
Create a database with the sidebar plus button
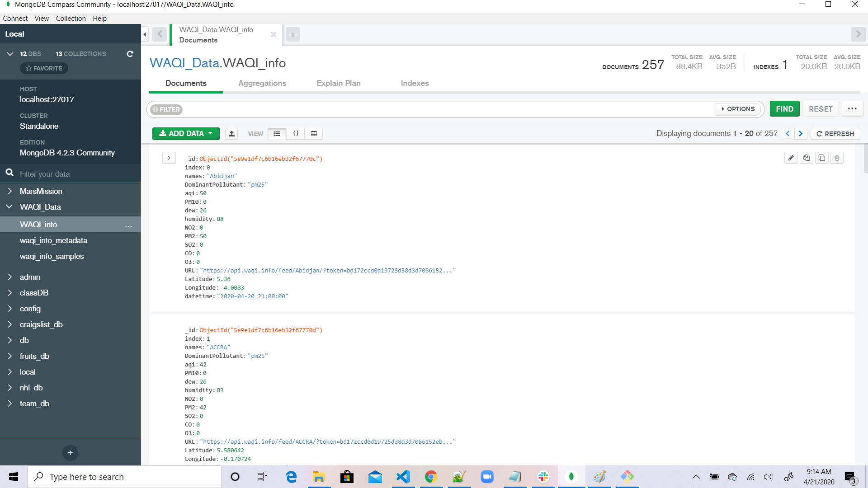click(x=70, y=453)
